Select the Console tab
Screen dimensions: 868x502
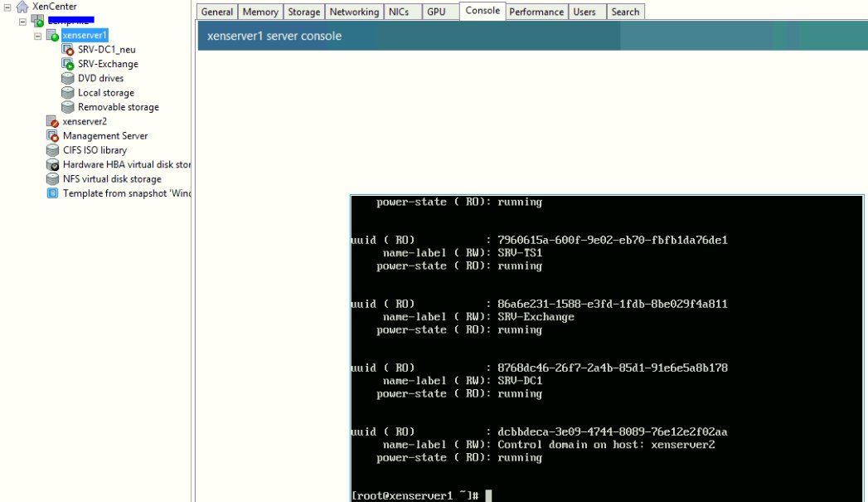click(x=482, y=11)
